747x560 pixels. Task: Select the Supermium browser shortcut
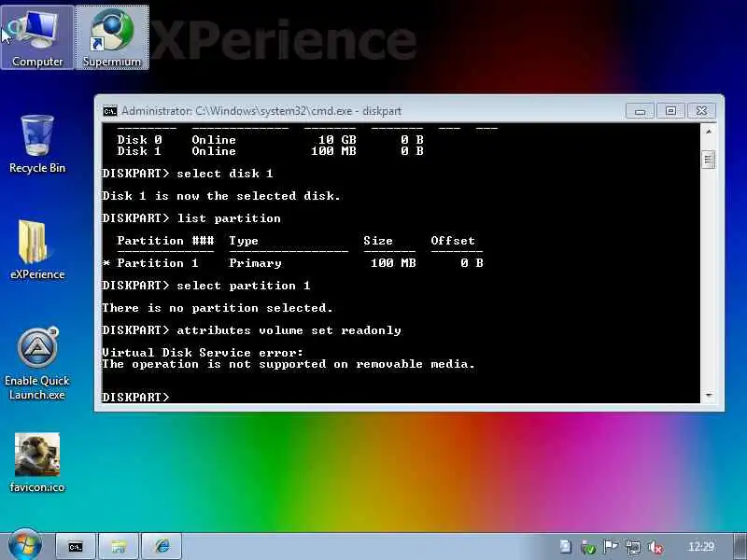[x=112, y=37]
